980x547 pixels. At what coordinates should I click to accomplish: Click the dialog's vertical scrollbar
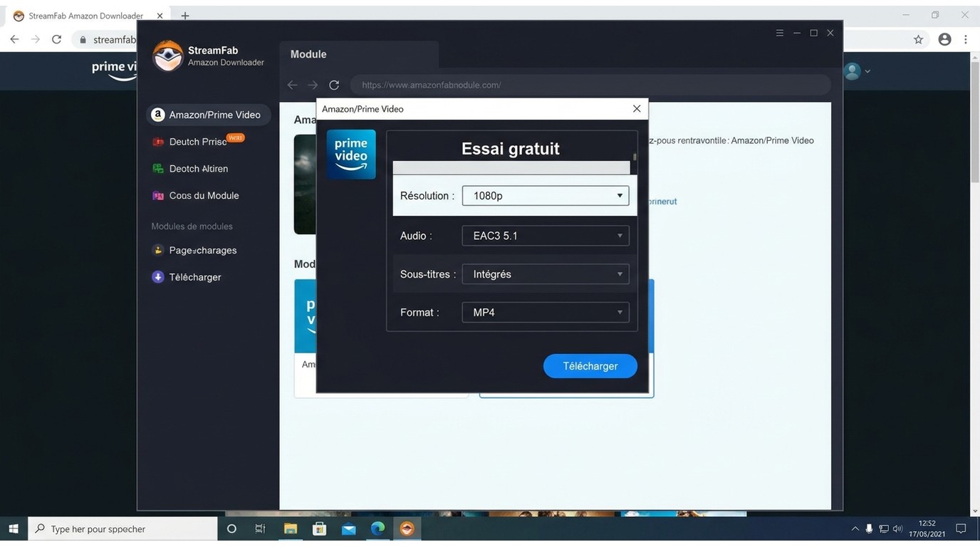pyautogui.click(x=635, y=157)
